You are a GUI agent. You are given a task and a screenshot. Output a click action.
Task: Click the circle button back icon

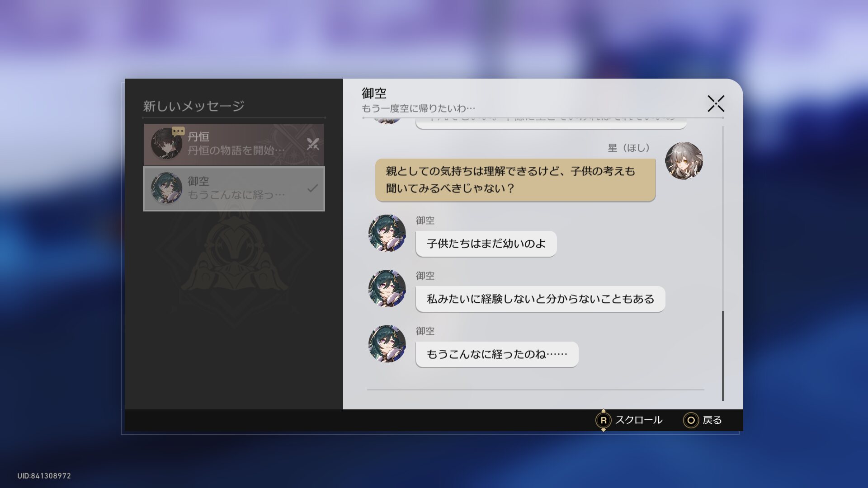690,420
